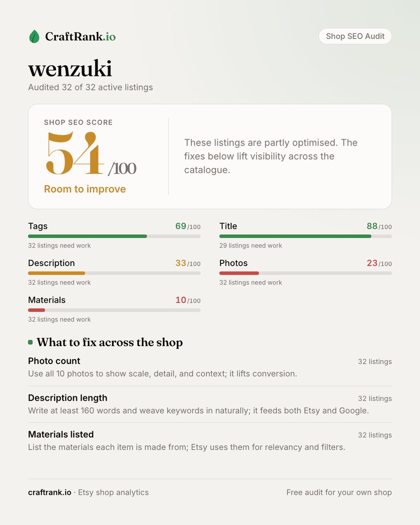
Task: Click the Photos score progress bar
Action: tap(305, 273)
